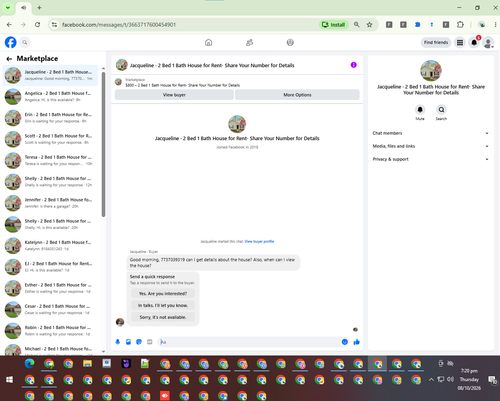Send quick reply 'Sorry, it's not available.'

(x=163, y=317)
